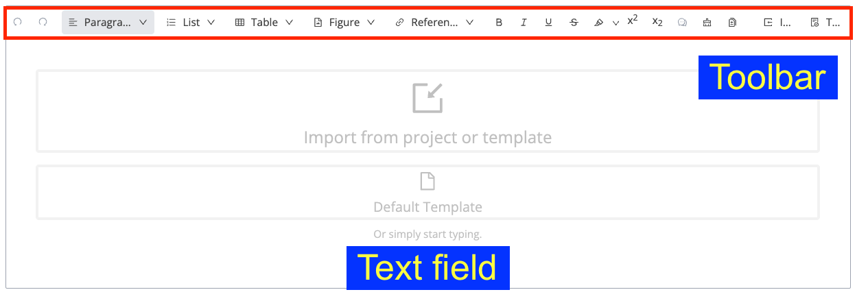Choose the Default Template option

(427, 193)
